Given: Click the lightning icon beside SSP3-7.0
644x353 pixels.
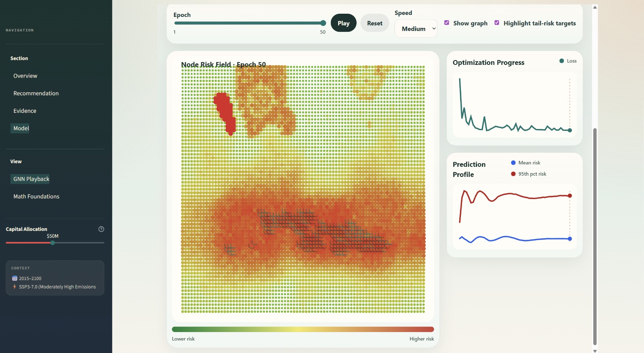Looking at the screenshot, I should (x=15, y=287).
